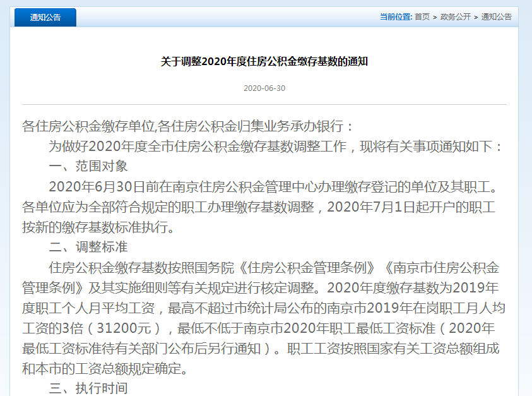The image size is (532, 396).
Task: Click 通知公告 in the breadcrumb path
Action: point(496,17)
